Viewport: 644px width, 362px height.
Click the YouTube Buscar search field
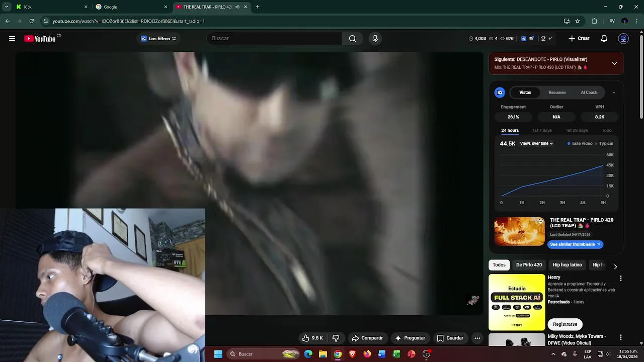pos(274,39)
